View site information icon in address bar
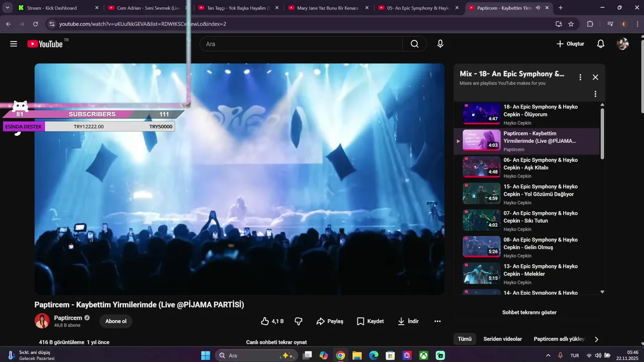Screen dimensions: 644x362 click(51, 24)
